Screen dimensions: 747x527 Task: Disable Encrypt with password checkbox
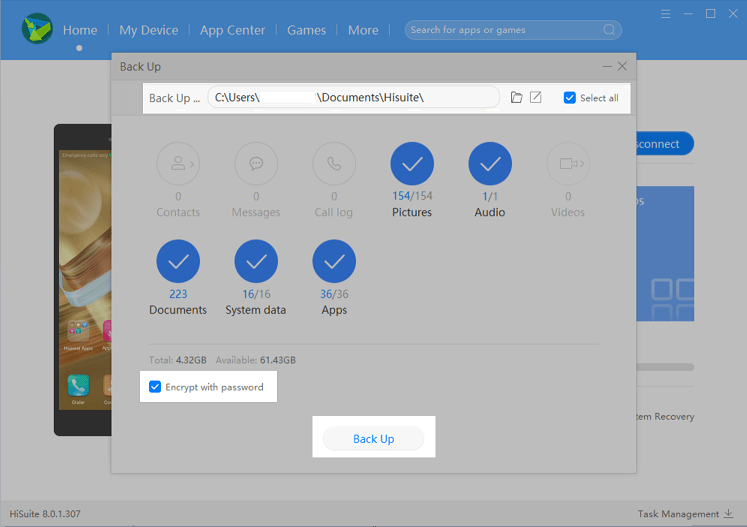155,387
